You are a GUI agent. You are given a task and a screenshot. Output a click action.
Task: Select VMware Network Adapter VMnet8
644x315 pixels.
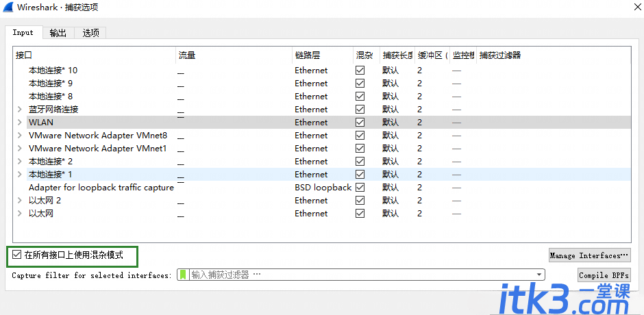tap(98, 136)
